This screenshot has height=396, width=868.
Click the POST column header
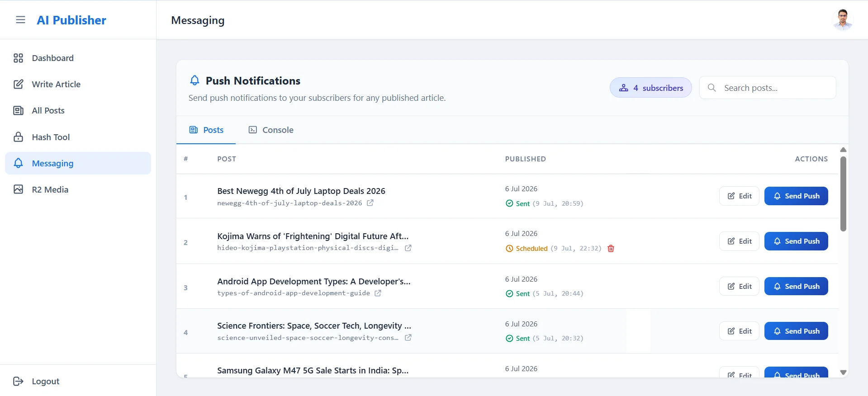(227, 159)
